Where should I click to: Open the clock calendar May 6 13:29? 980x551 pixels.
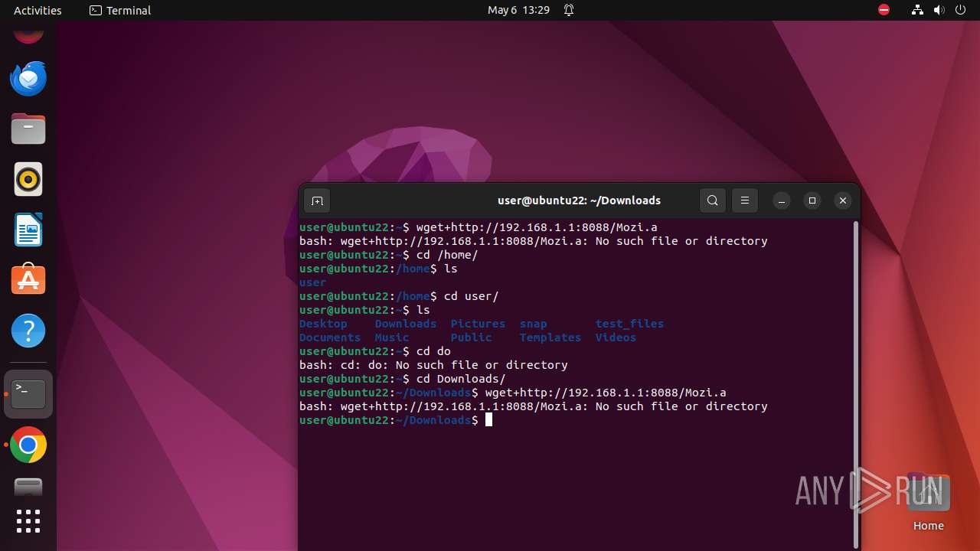pyautogui.click(x=518, y=10)
